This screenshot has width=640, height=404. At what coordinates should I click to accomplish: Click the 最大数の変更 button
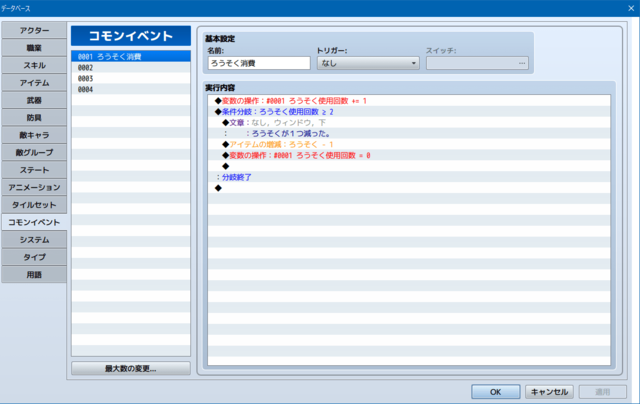pyautogui.click(x=131, y=368)
